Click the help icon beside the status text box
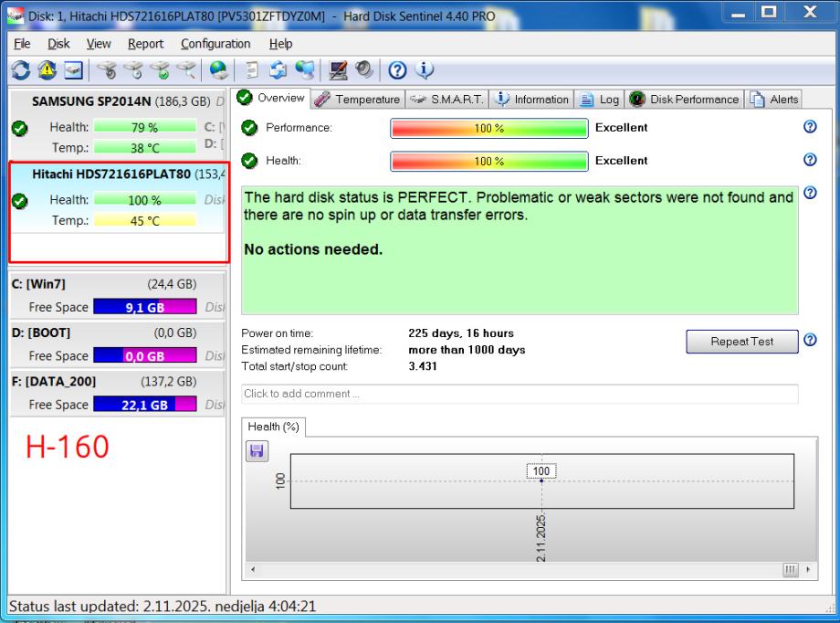Viewport: 840px width, 623px height. point(810,193)
